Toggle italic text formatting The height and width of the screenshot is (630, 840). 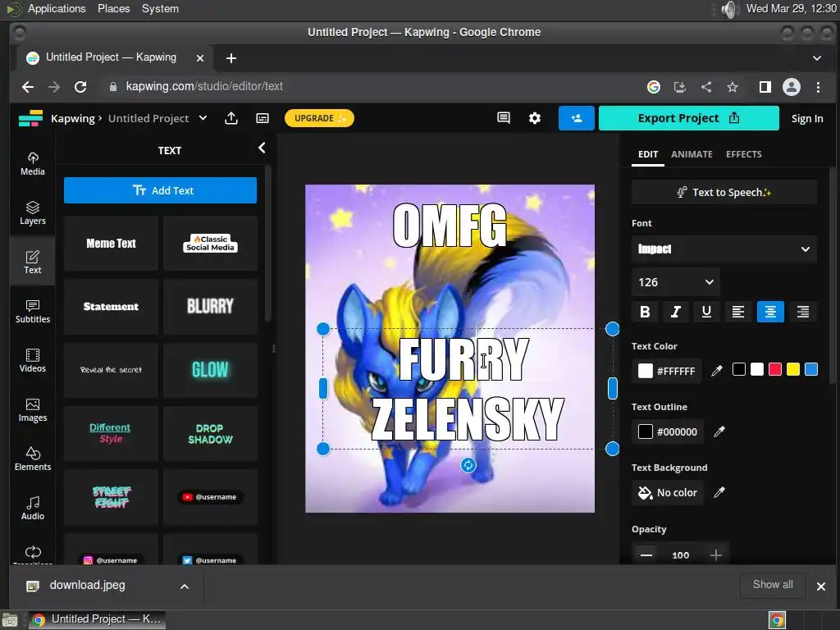click(x=676, y=312)
